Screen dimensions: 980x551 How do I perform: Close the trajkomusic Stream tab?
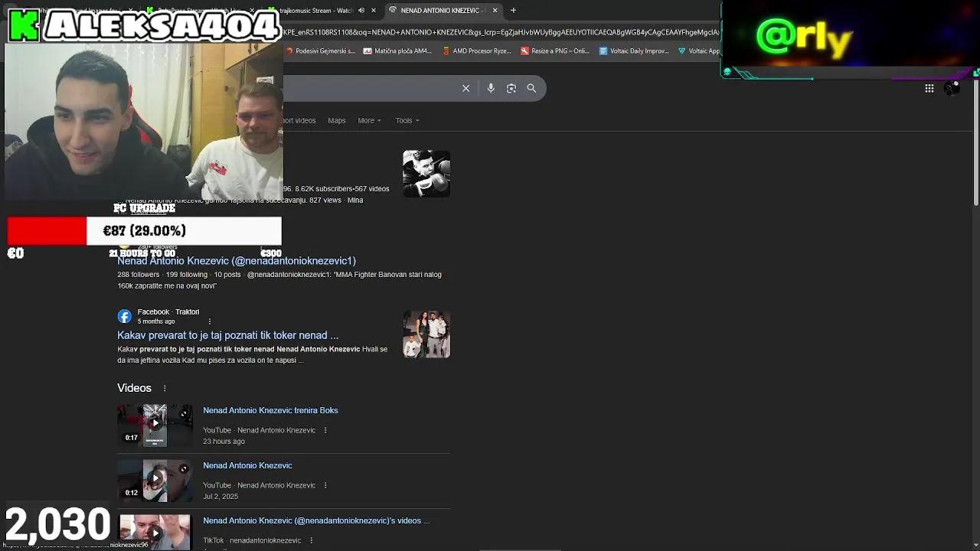[374, 11]
